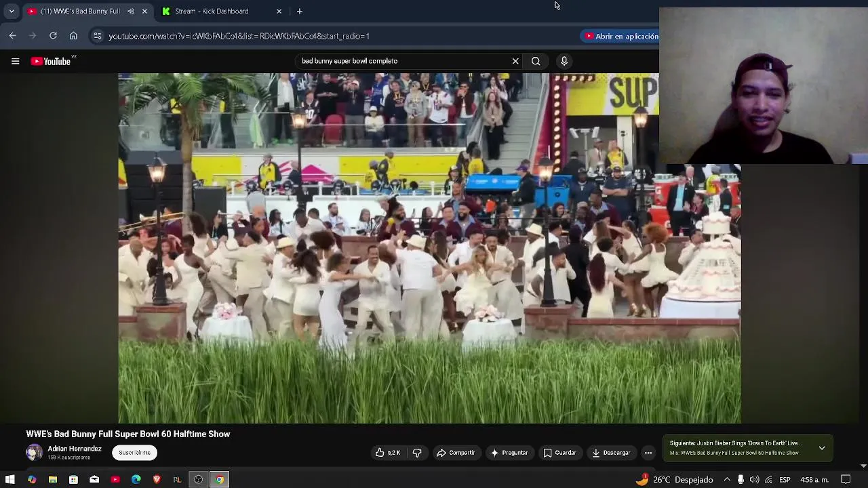
Task: Close the WWE's Bad Bunny tab
Action: [x=144, y=11]
